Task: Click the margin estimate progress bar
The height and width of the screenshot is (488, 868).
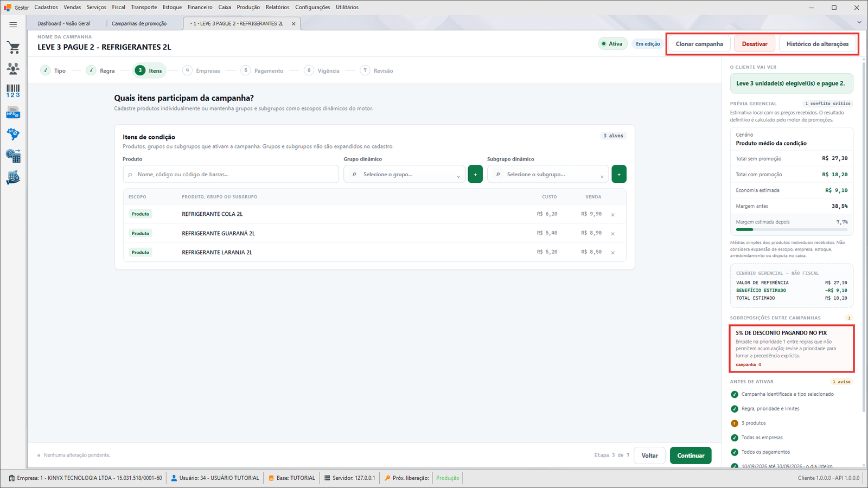Action: tap(792, 229)
